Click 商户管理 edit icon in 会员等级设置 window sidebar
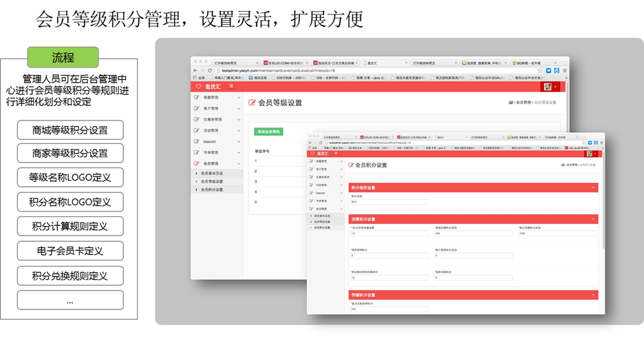This screenshot has height=339, width=644. 196,109
